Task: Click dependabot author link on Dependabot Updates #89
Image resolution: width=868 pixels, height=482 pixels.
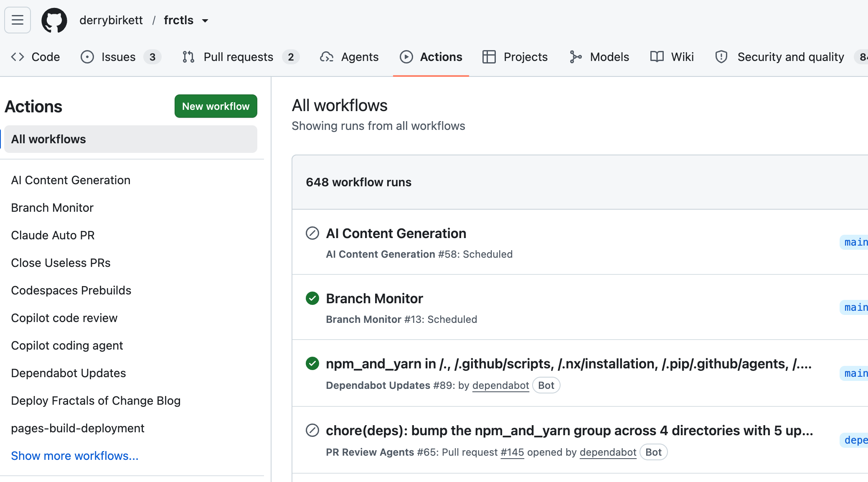Action: click(x=500, y=385)
